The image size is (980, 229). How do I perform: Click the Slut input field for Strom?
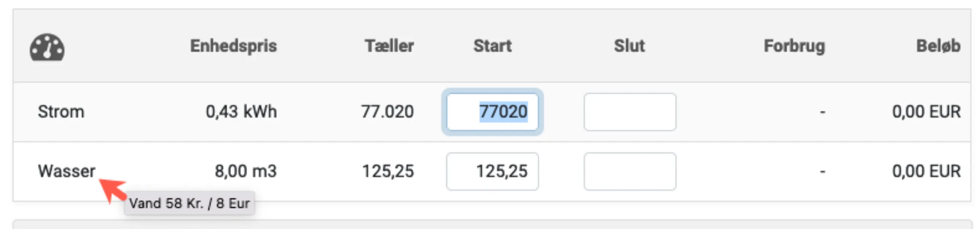pyautogui.click(x=630, y=112)
